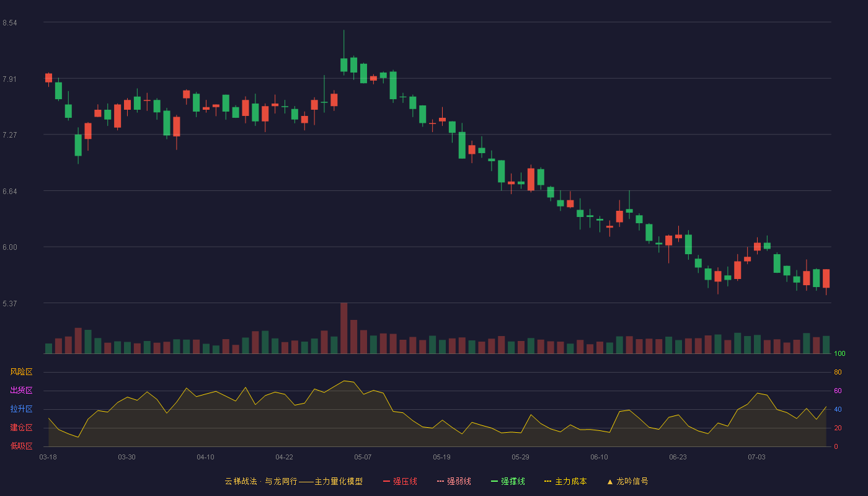Select the 出货区 zone label
The image size is (868, 496).
coord(21,391)
